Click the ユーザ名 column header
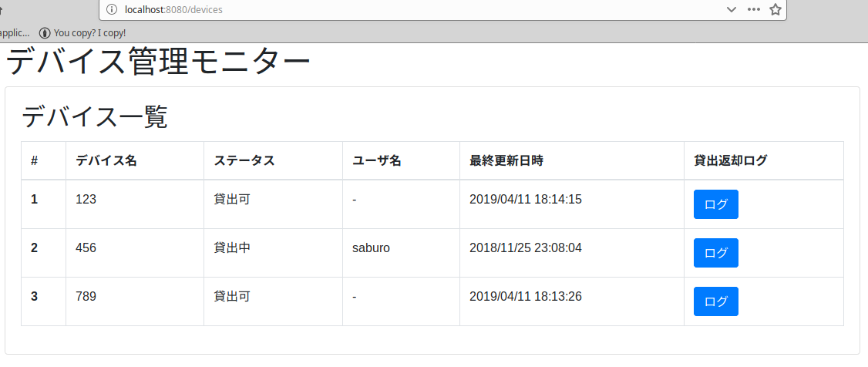Viewport: 868px width, 367px height. click(377, 161)
